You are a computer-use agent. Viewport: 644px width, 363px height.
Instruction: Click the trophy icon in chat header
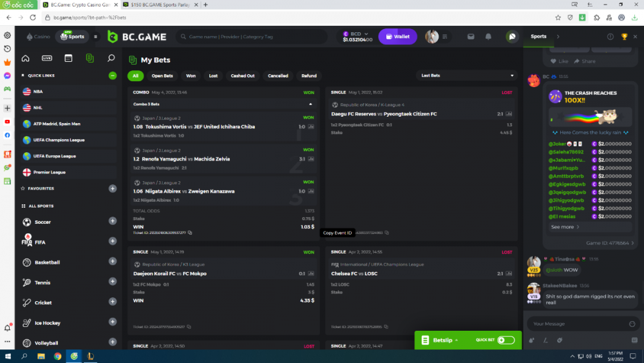(x=624, y=37)
